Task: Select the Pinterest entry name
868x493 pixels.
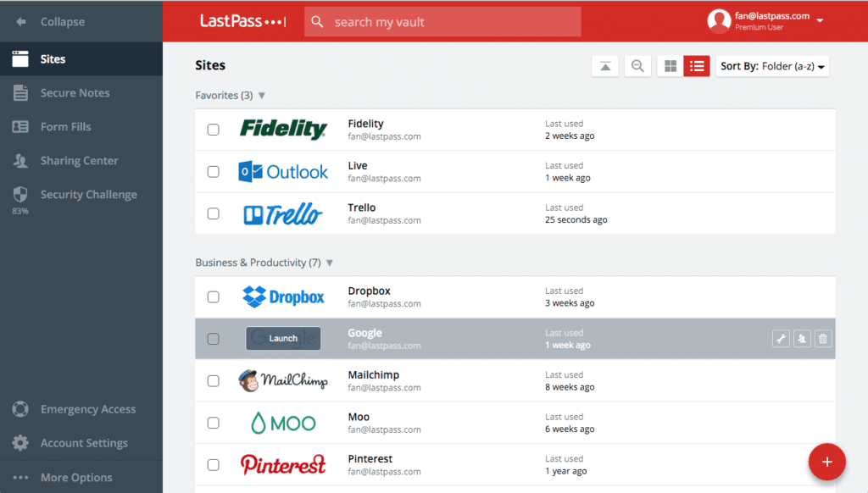Action: [x=370, y=459]
